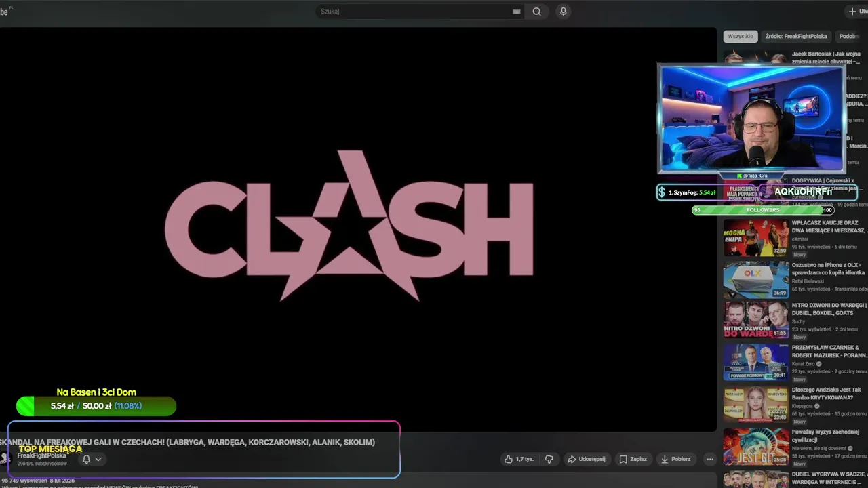Click the FOLLOWERS progress bar overlay
The width and height of the screenshot is (868, 488).
click(x=763, y=210)
